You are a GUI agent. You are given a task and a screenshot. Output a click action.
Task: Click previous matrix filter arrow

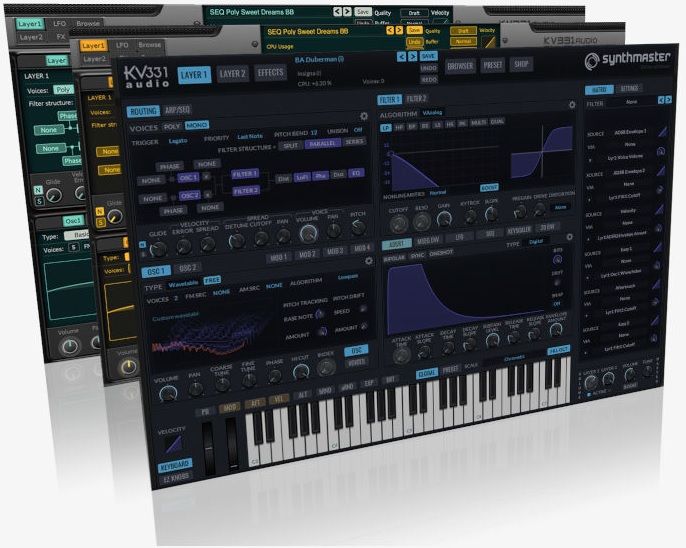[661, 100]
